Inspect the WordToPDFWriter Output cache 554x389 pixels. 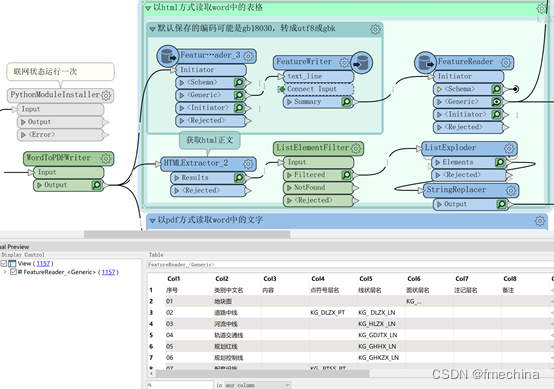pyautogui.click(x=96, y=185)
